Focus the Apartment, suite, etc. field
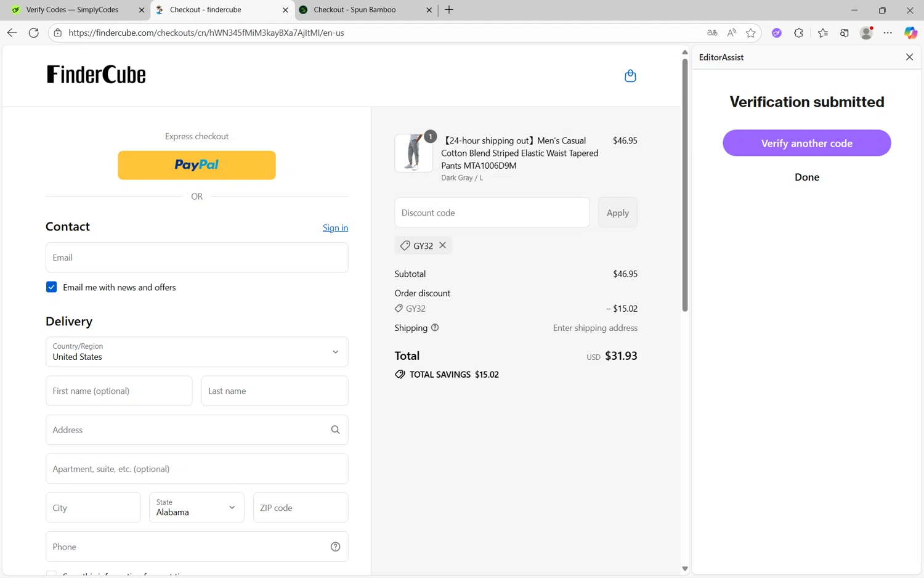Viewport: 924px width, 578px height. click(x=197, y=469)
